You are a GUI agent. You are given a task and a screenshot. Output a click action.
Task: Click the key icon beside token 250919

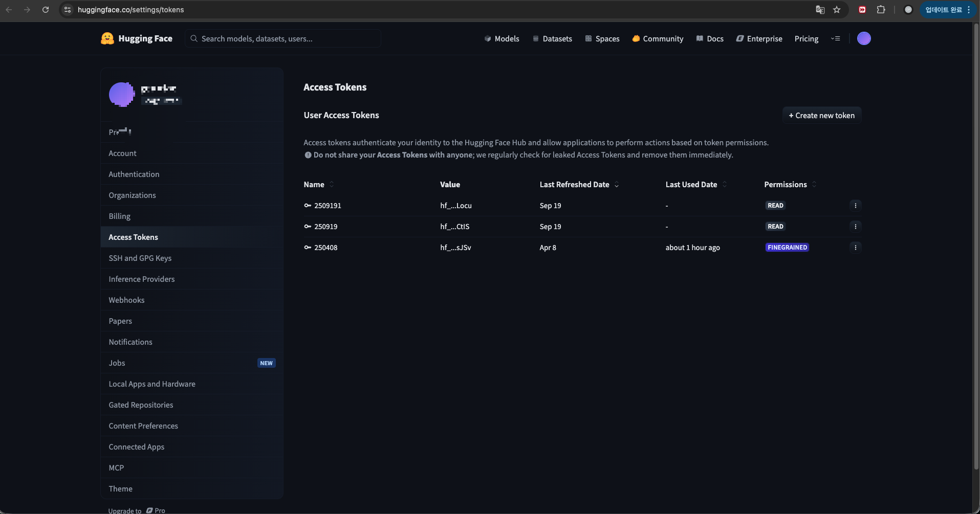[x=308, y=227]
